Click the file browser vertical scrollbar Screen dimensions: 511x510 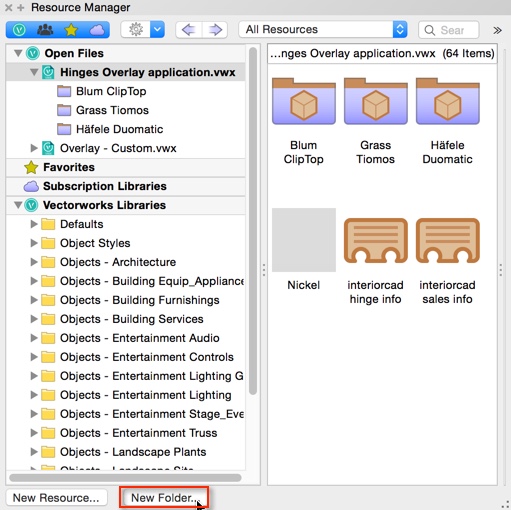(253, 221)
